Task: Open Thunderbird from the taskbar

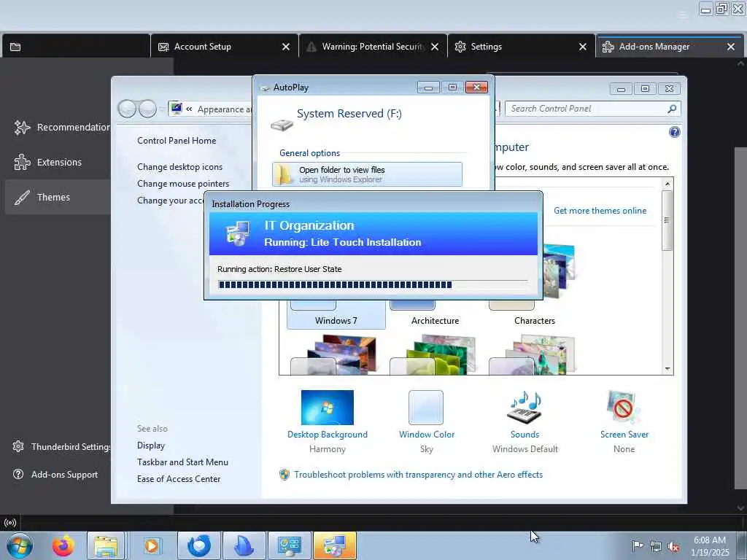Action: [x=198, y=545]
